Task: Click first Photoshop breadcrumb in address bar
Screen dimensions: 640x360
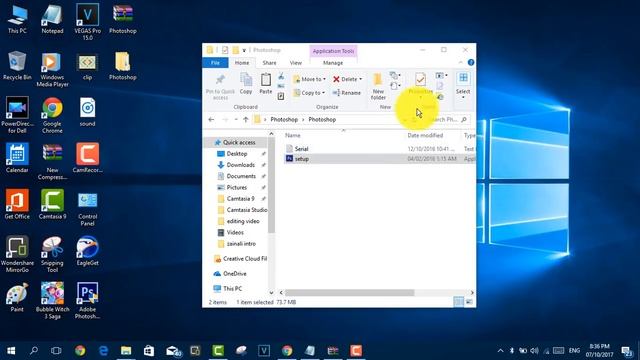Action: (284, 120)
